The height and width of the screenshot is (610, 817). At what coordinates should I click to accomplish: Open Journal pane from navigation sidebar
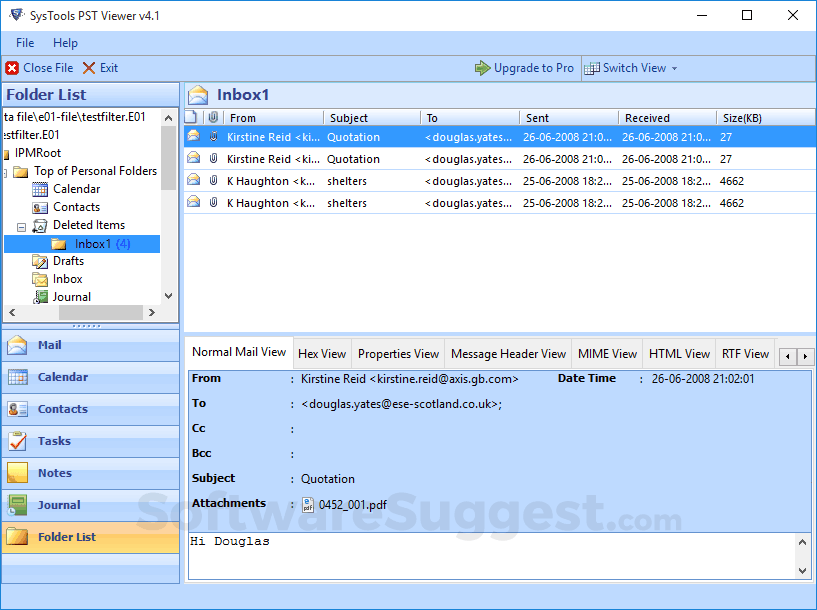(x=91, y=505)
